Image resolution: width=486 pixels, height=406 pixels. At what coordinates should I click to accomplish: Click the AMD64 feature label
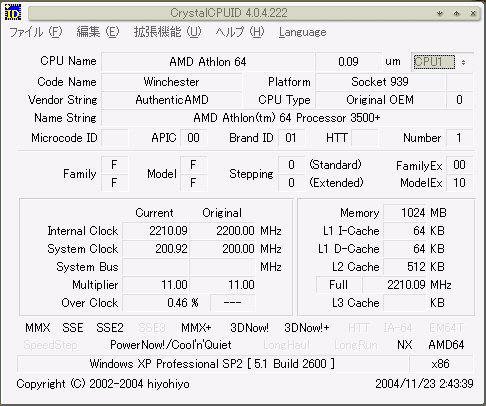point(446,345)
